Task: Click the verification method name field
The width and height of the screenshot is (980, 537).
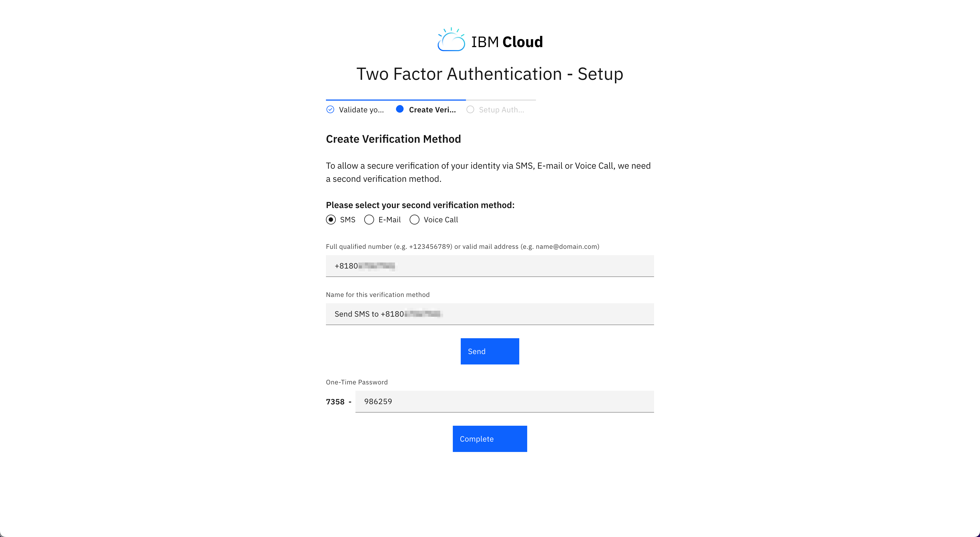Action: click(489, 314)
